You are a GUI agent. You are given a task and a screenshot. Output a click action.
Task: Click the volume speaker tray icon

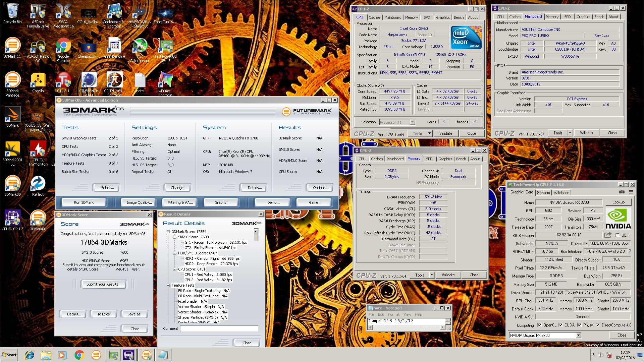pyautogui.click(x=600, y=355)
